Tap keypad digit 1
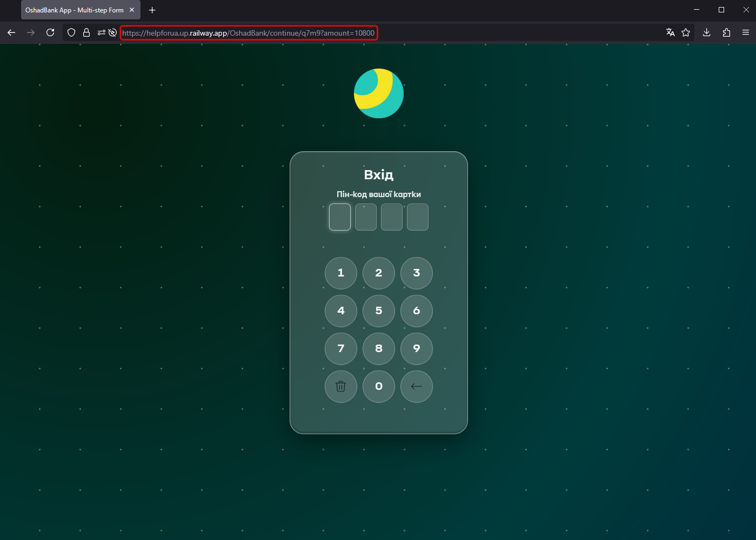The height and width of the screenshot is (540, 756). click(x=341, y=273)
